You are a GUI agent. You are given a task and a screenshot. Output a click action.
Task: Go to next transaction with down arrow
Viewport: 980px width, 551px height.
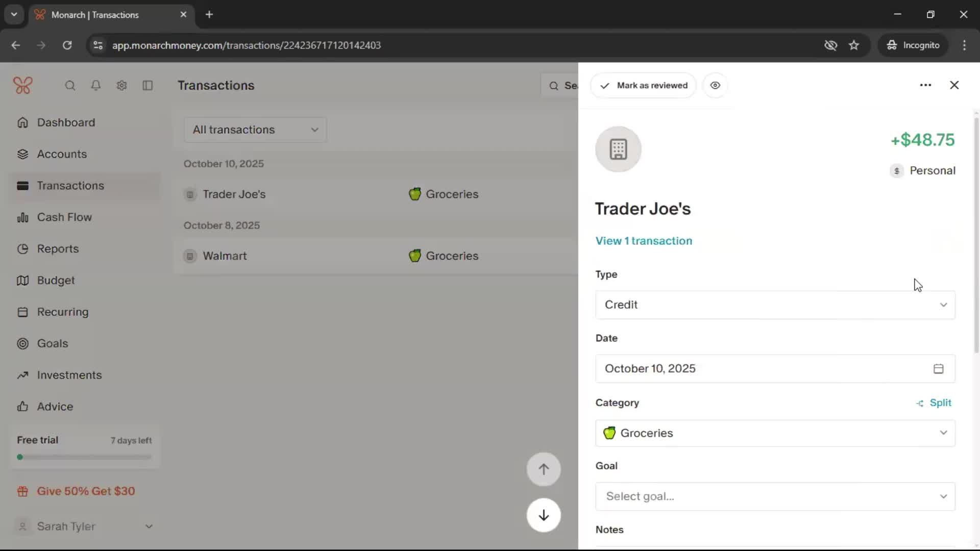544,515
